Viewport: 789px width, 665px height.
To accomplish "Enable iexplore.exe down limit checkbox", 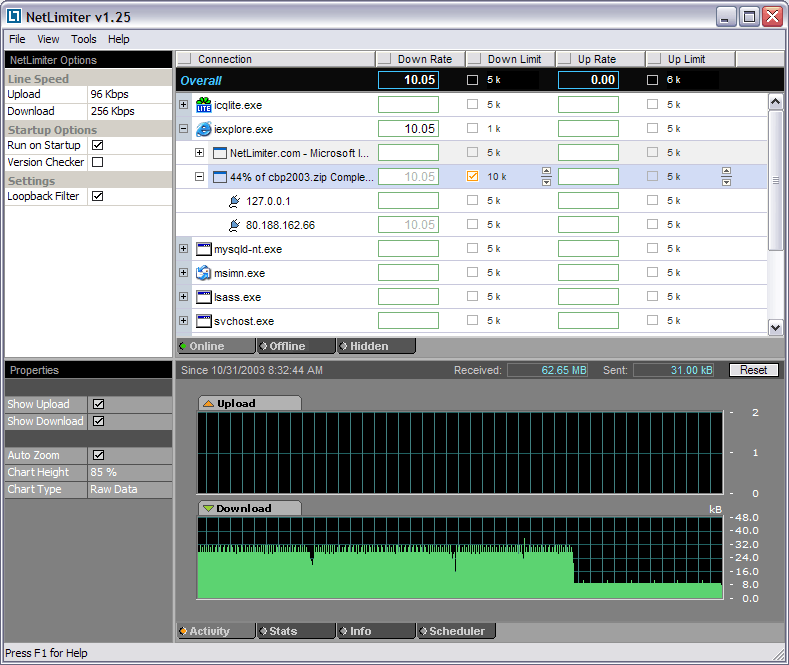I will [x=472, y=128].
